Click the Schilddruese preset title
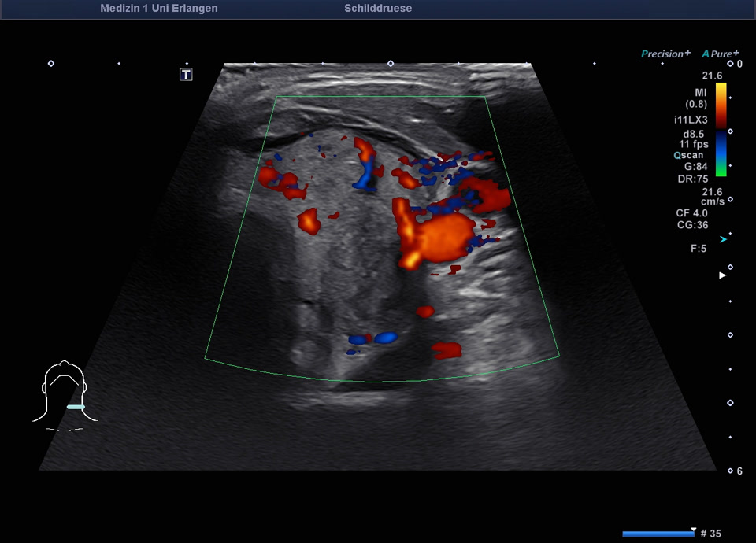The width and height of the screenshot is (756, 543). pos(378,9)
